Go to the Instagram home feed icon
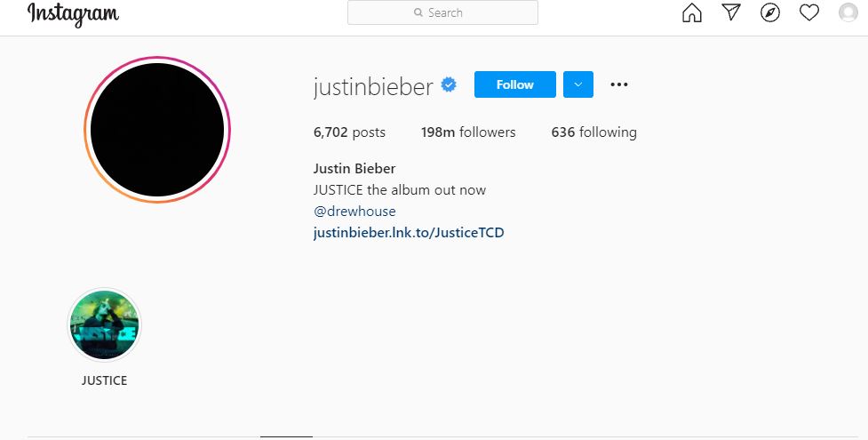Image resolution: width=868 pixels, height=440 pixels. [691, 12]
